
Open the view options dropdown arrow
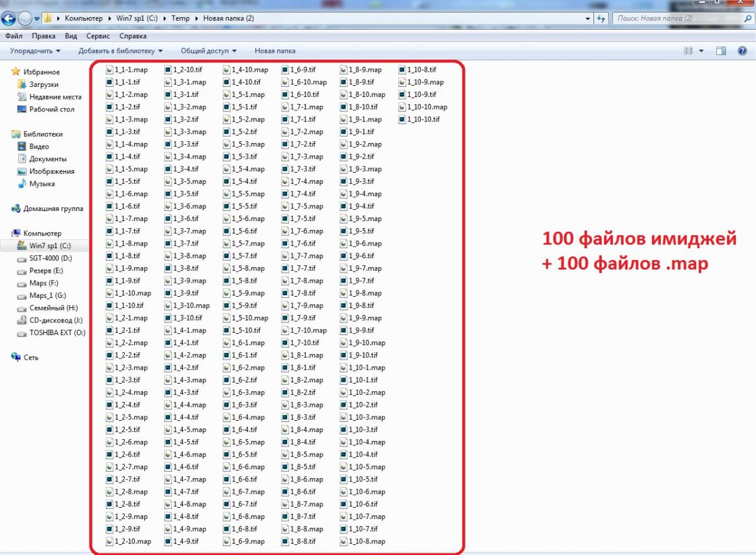tap(701, 51)
